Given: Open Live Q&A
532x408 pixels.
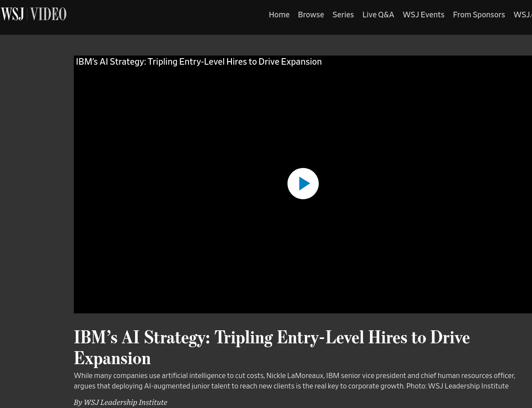Looking at the screenshot, I should pyautogui.click(x=378, y=14).
